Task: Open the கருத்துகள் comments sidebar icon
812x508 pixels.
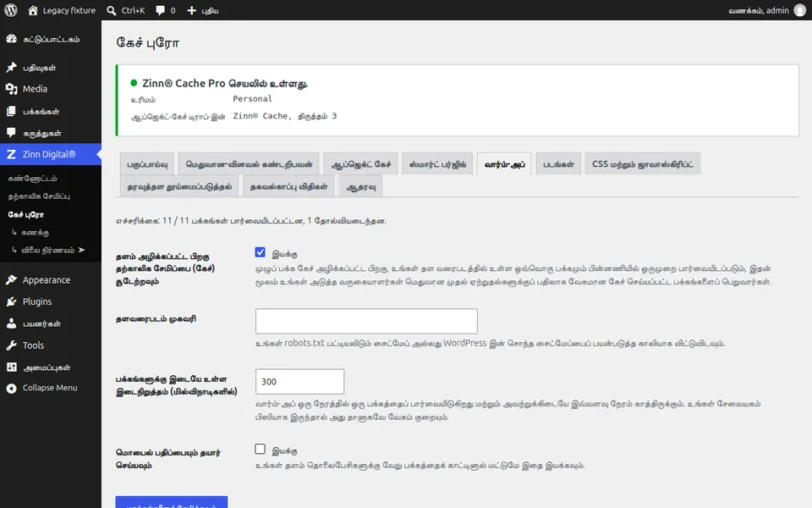Action: tap(11, 133)
